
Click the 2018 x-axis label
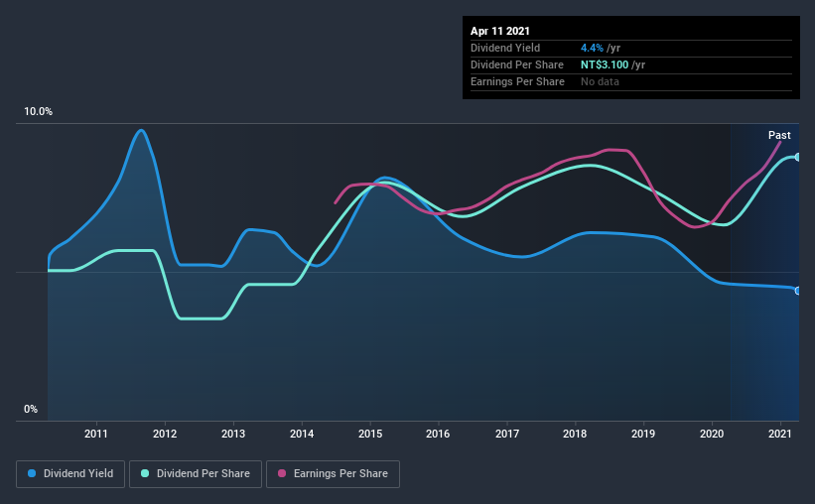(x=575, y=434)
